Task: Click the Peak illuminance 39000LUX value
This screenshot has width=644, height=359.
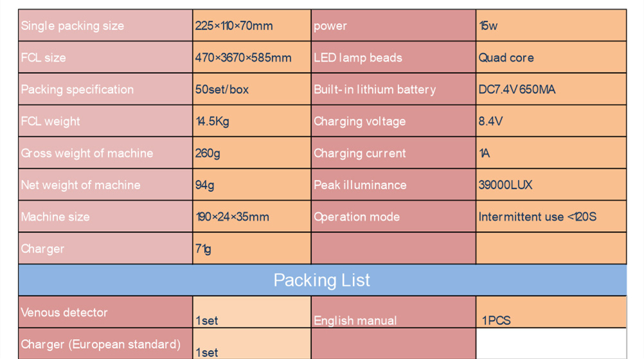Action: (x=551, y=184)
